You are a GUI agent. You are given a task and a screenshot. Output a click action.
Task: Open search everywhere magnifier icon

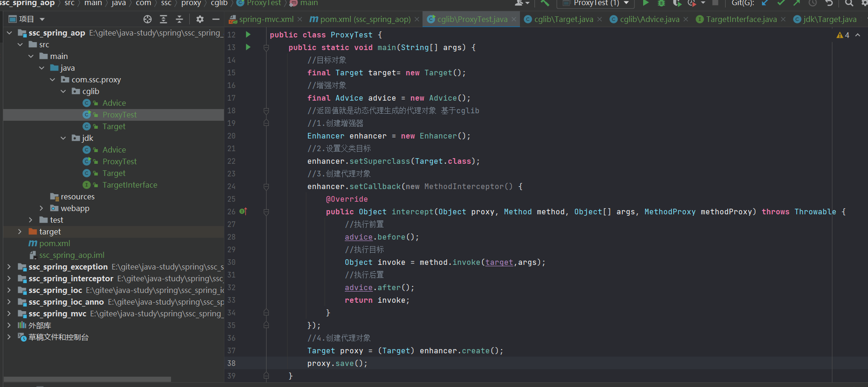click(849, 3)
